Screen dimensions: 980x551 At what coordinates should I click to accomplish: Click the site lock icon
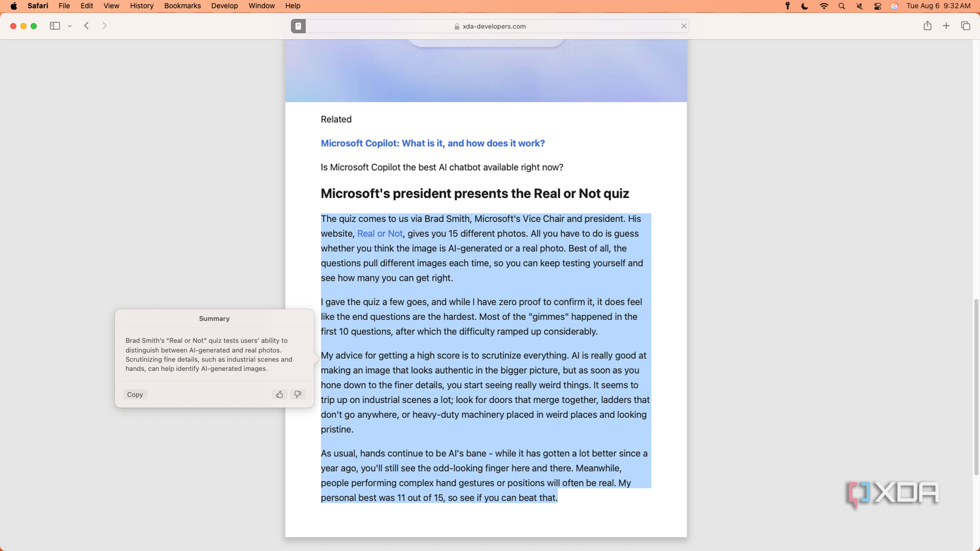(x=457, y=27)
